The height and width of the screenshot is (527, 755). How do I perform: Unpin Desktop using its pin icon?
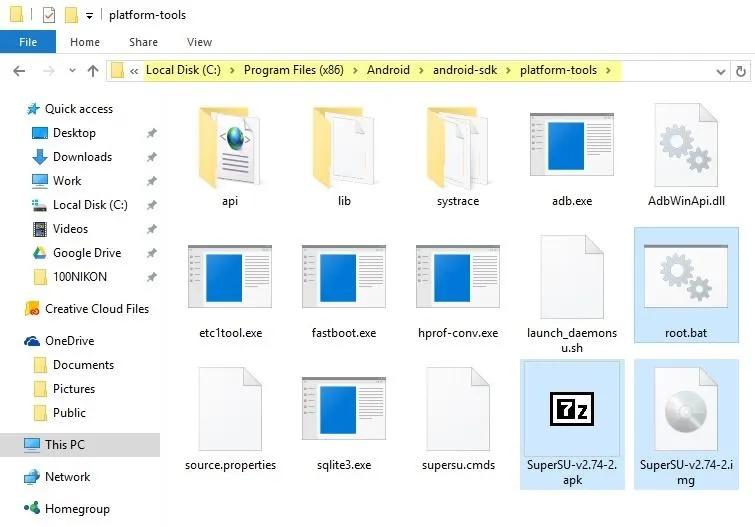(x=152, y=133)
